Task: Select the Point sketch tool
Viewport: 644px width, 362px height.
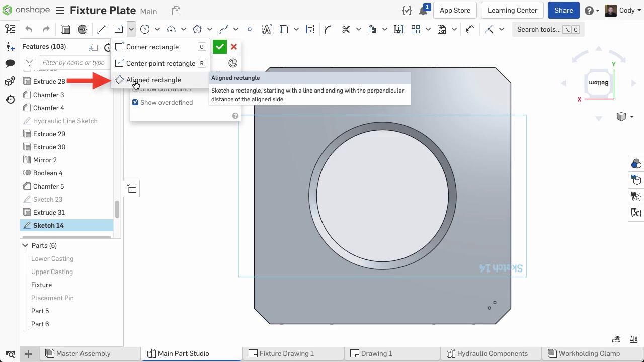Action: click(250, 29)
